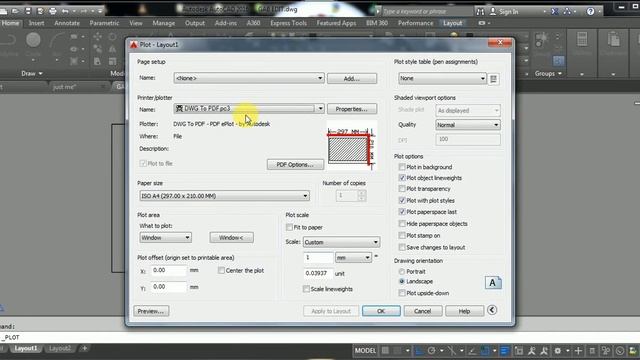Click the Move tool in Modify panel
The image size is (640, 360).
pyautogui.click(x=98, y=37)
